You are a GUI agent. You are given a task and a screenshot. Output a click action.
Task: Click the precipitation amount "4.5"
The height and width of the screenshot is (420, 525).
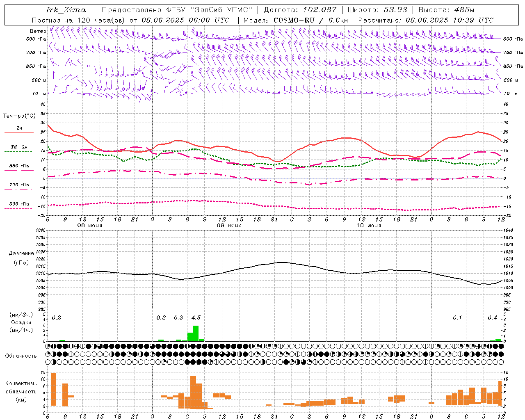tap(196, 317)
